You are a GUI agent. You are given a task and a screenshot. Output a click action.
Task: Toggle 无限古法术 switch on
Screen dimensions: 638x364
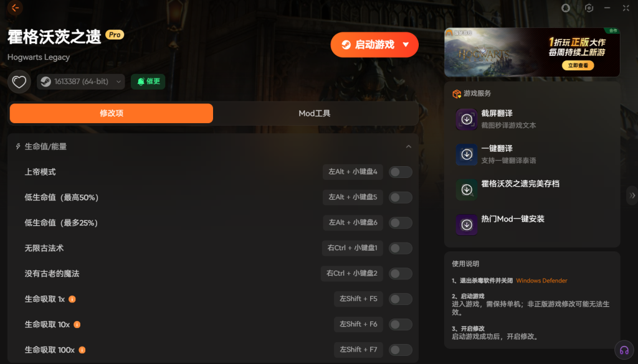(400, 248)
